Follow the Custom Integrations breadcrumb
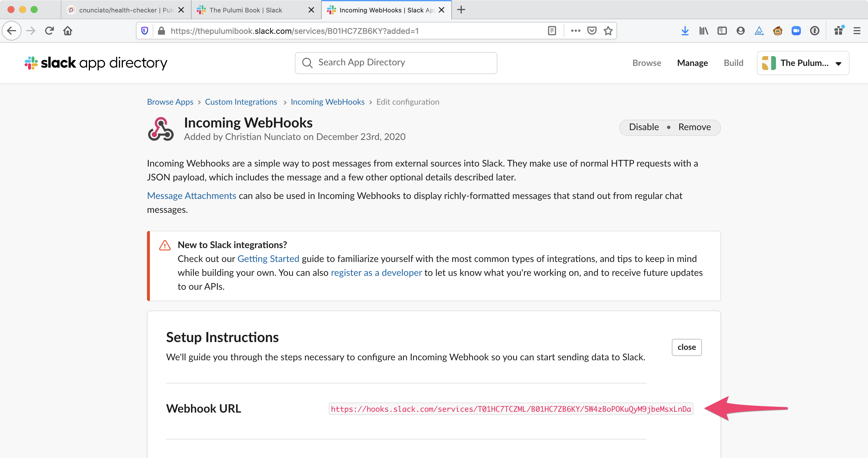This screenshot has height=458, width=868. click(241, 102)
